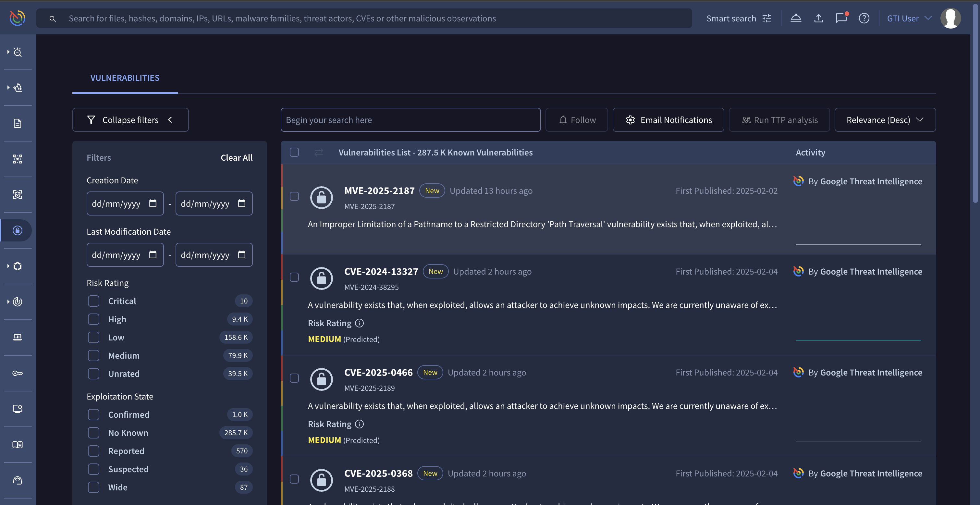
Task: Open the help question mark icon
Action: click(864, 18)
